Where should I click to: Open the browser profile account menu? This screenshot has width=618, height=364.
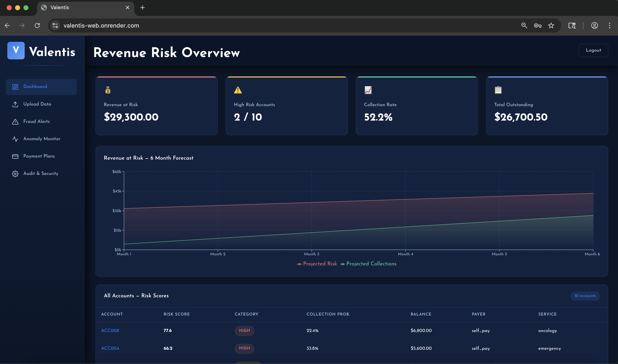(x=594, y=25)
